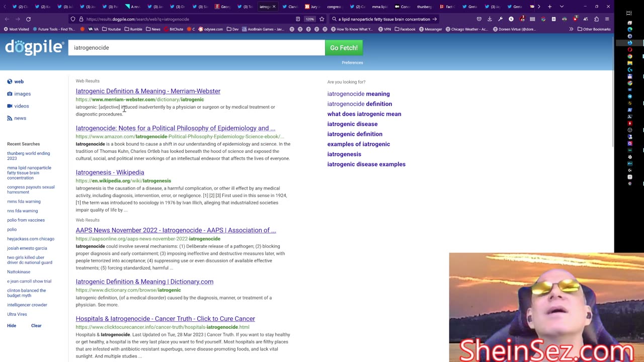
Task: Go back using the back arrow
Action: click(7, 19)
